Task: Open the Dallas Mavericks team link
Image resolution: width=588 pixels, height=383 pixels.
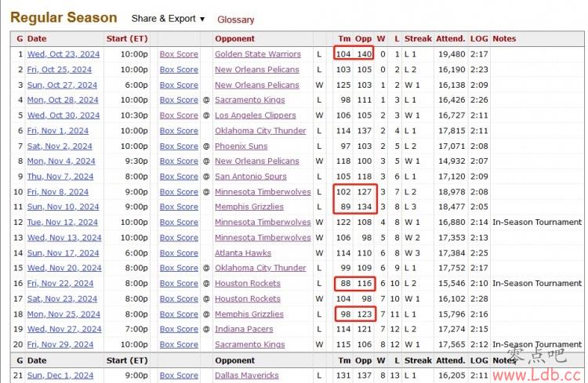Action: 246,375
